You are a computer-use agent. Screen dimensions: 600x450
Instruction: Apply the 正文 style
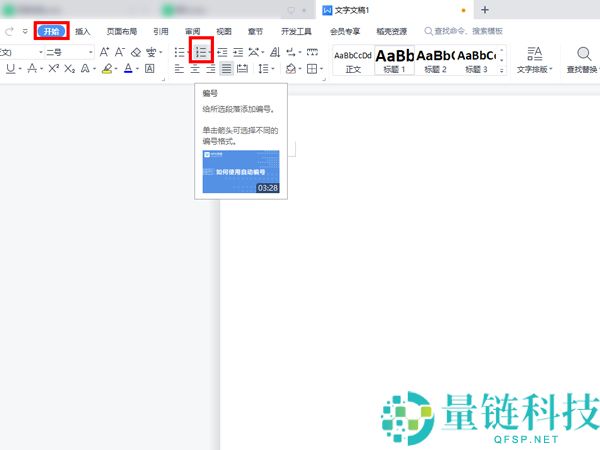pos(353,61)
